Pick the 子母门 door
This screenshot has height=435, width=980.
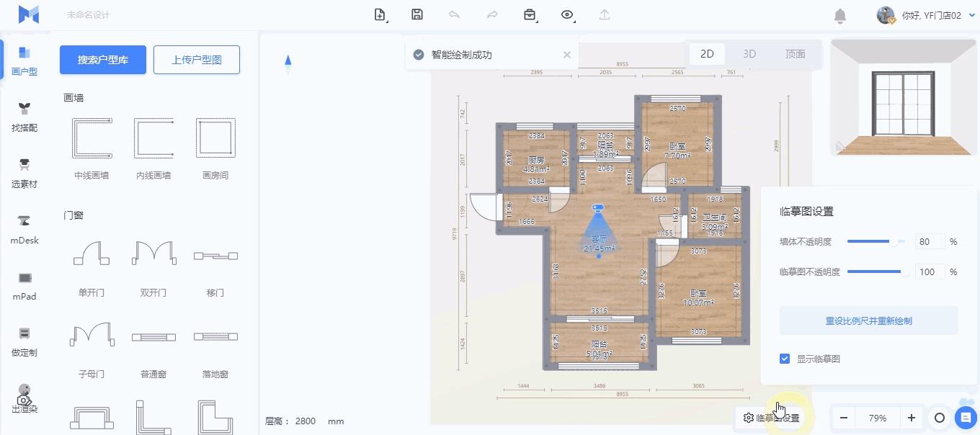point(92,349)
